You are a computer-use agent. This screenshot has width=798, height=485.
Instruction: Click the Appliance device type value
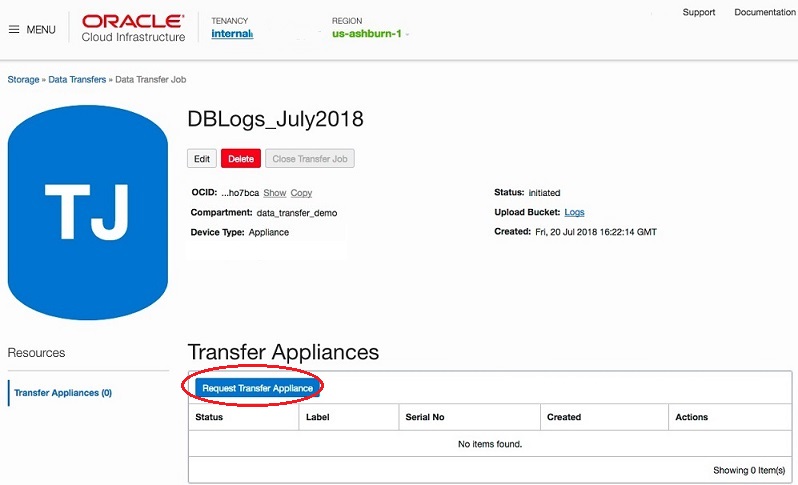(269, 232)
